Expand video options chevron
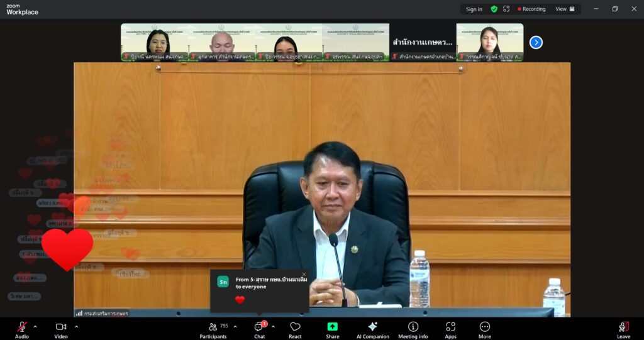Image resolution: width=644 pixels, height=340 pixels. (76, 326)
